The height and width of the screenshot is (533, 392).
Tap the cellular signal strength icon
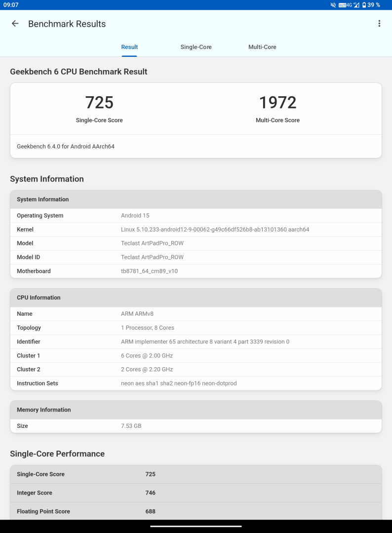(356, 5)
